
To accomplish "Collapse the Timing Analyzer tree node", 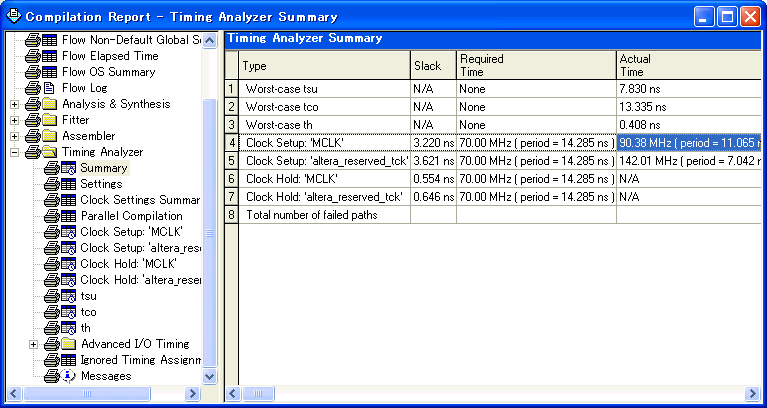I will point(14,152).
